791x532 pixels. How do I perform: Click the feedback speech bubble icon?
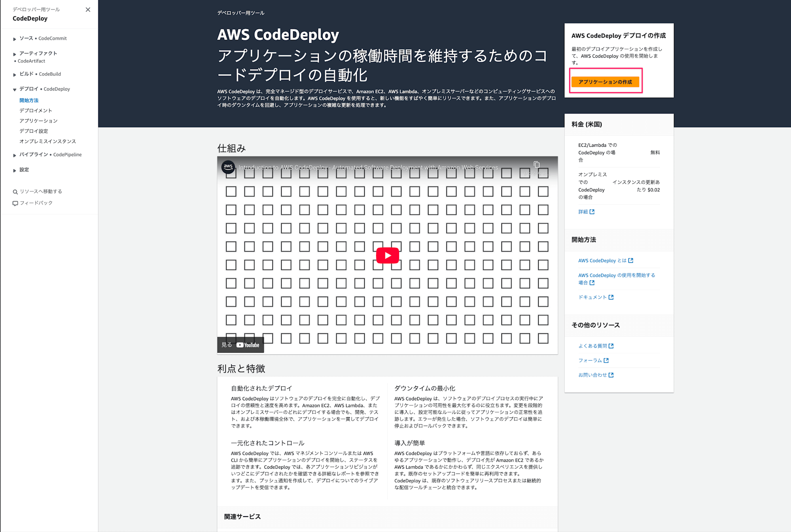point(15,203)
